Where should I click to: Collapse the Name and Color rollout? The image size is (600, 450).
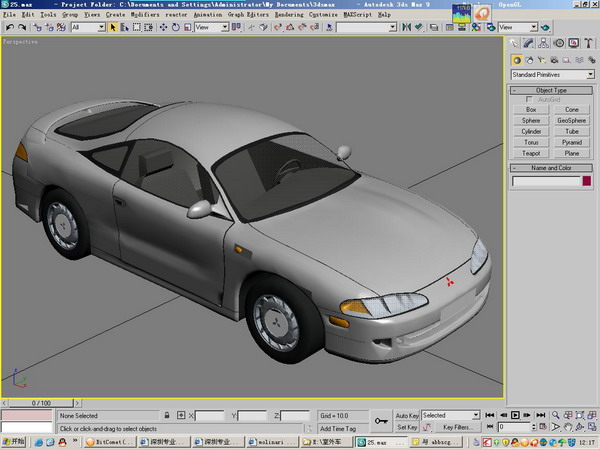pos(551,168)
